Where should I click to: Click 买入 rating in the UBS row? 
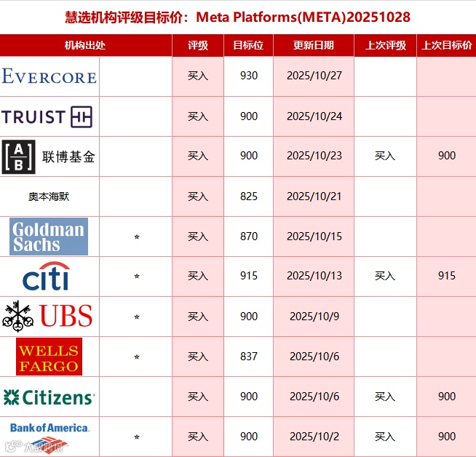click(x=198, y=317)
